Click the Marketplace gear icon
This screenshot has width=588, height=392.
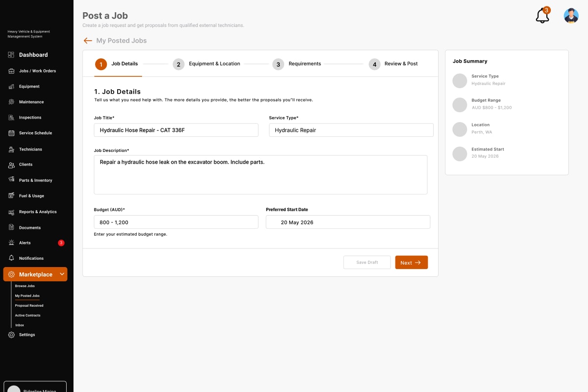[x=11, y=274]
